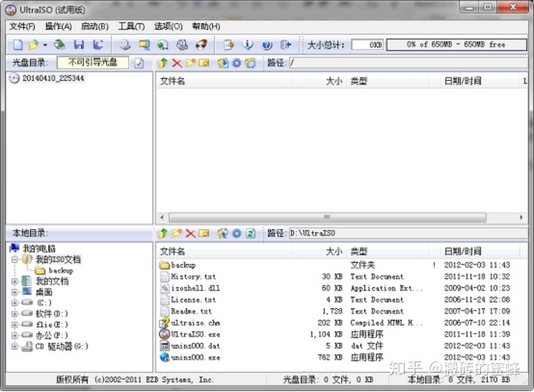Click gear Properties icon in disc toolbar
Screen dimensions: 534x392
click(x=237, y=63)
